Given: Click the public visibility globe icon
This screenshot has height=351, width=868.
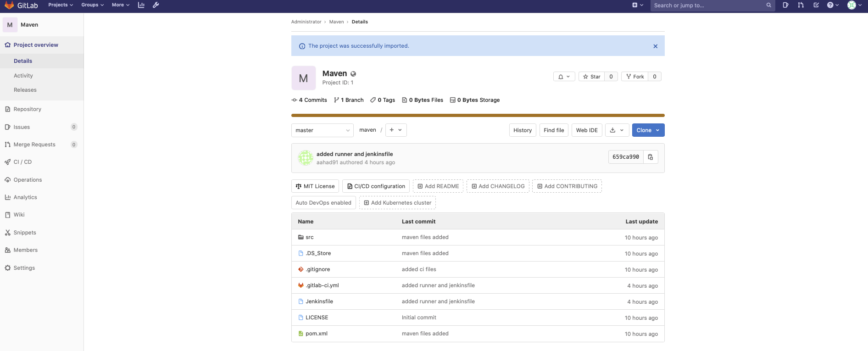Looking at the screenshot, I should pos(353,74).
